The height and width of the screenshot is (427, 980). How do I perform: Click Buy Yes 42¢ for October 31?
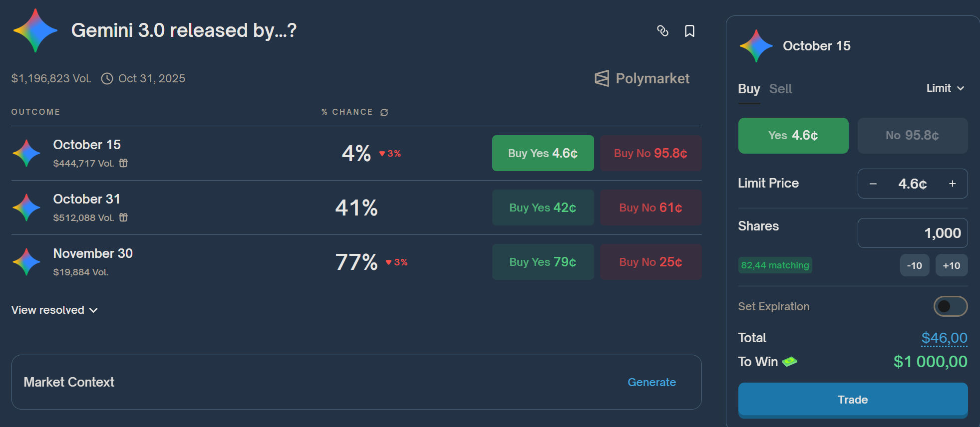(543, 208)
